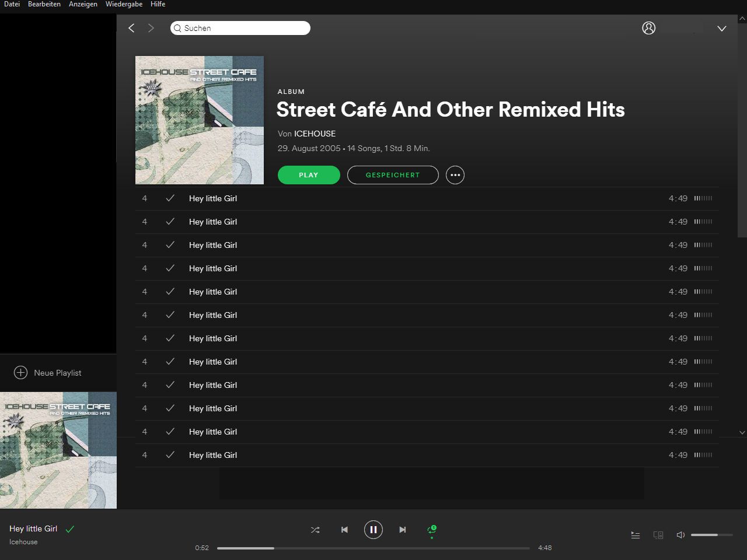Click the song progress bar
Viewport: 747px width, 560px height.
coord(373,548)
